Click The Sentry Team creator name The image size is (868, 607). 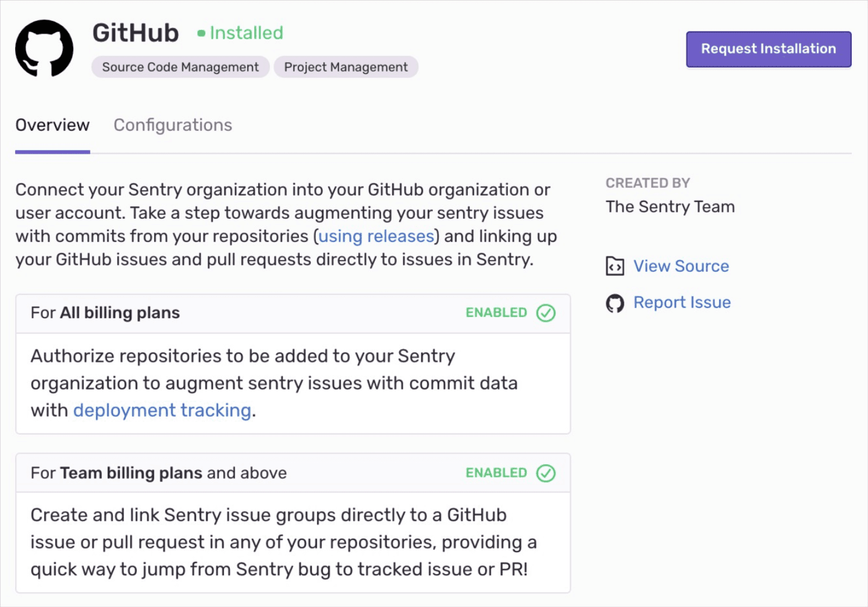[x=670, y=207]
